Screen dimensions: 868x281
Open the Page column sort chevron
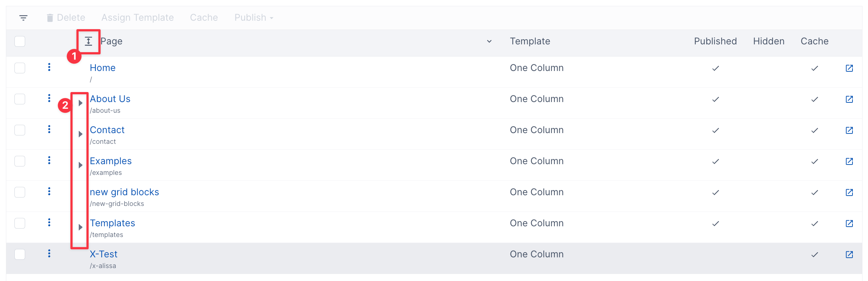click(x=489, y=41)
